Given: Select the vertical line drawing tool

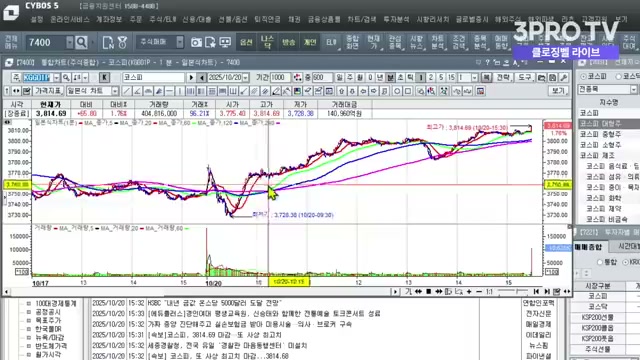Looking at the screenshot, I should [x=180, y=91].
